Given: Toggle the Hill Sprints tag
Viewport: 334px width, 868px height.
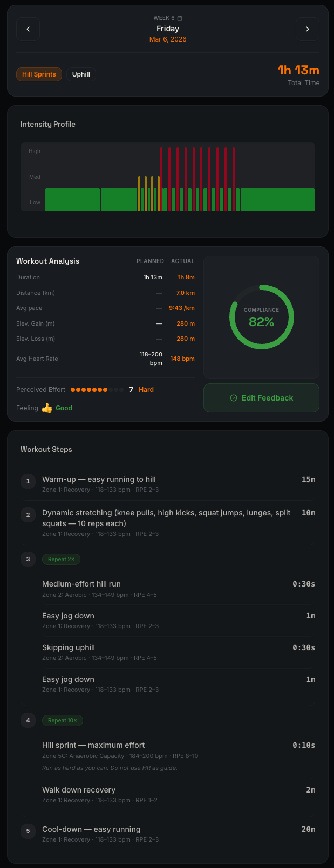Looking at the screenshot, I should (x=39, y=74).
